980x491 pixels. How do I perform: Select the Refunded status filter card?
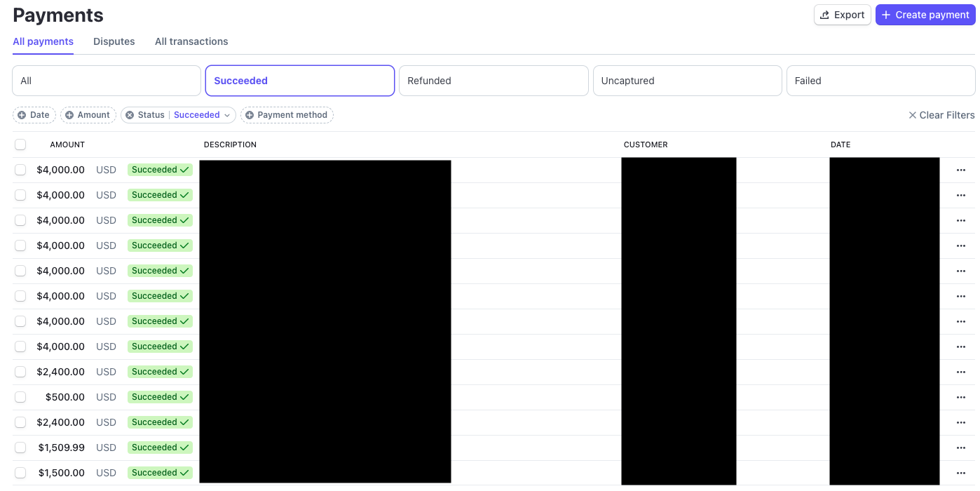(x=493, y=81)
